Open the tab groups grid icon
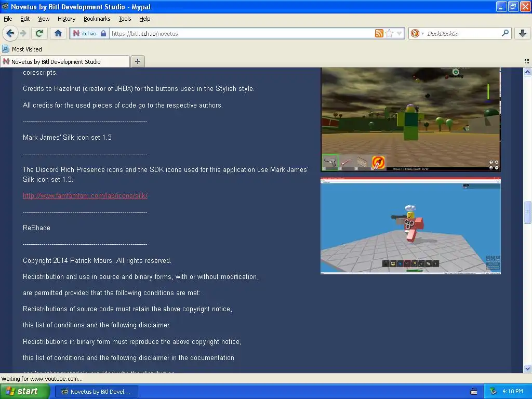The image size is (532, 399). [527, 61]
